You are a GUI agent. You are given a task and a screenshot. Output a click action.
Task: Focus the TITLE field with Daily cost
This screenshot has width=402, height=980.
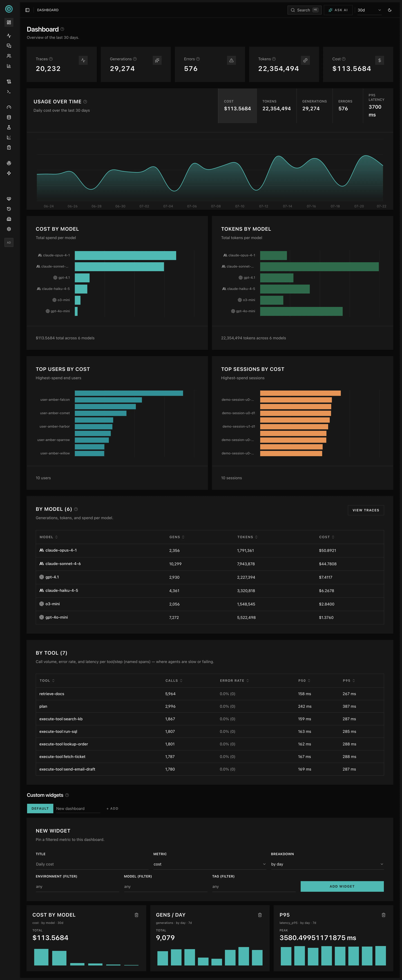pos(92,864)
